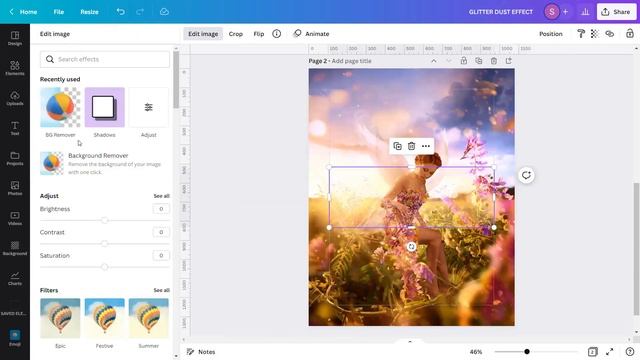Viewport: 640px width, 360px height.
Task: Open the Uploads sidebar panel
Action: pyautogui.click(x=15, y=98)
